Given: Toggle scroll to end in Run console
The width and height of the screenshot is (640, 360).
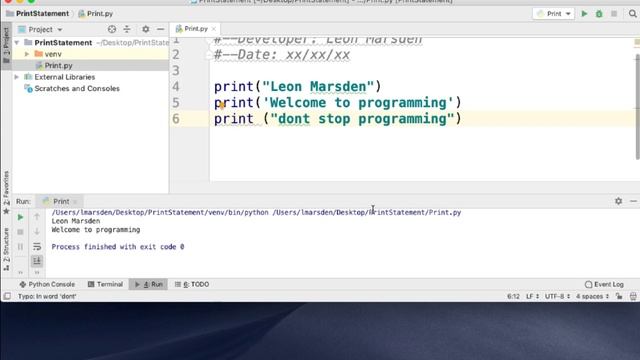Looking at the screenshot, I should pos(37,260).
